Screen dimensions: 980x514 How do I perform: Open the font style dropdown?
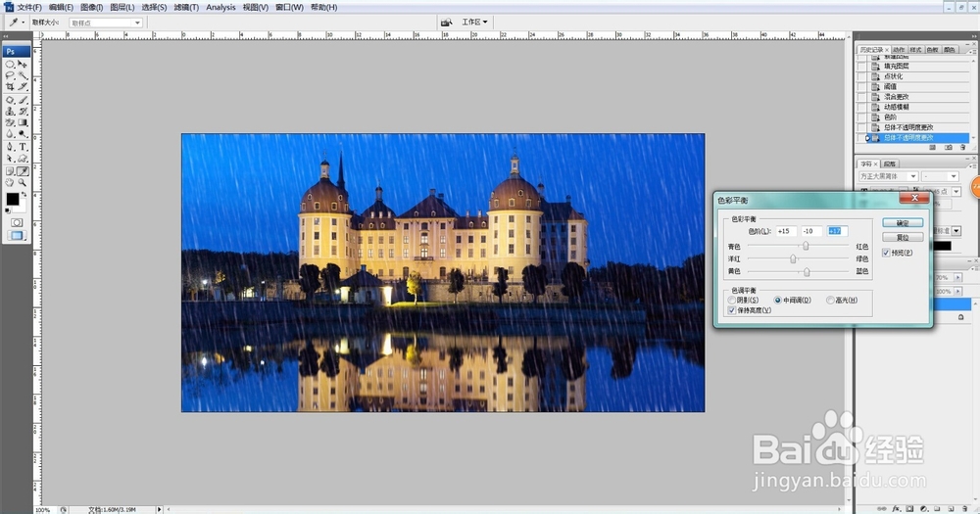(x=940, y=176)
